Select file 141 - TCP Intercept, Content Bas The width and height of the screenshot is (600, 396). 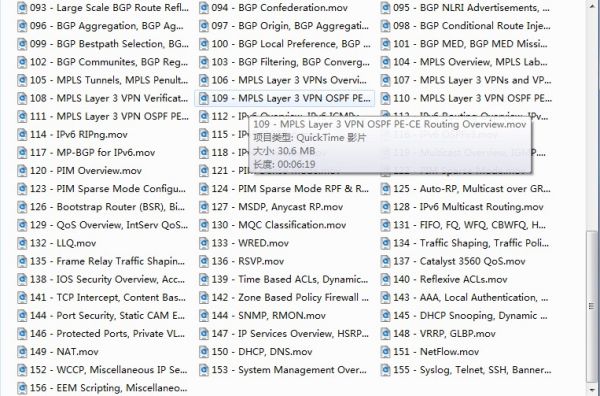coord(102,298)
